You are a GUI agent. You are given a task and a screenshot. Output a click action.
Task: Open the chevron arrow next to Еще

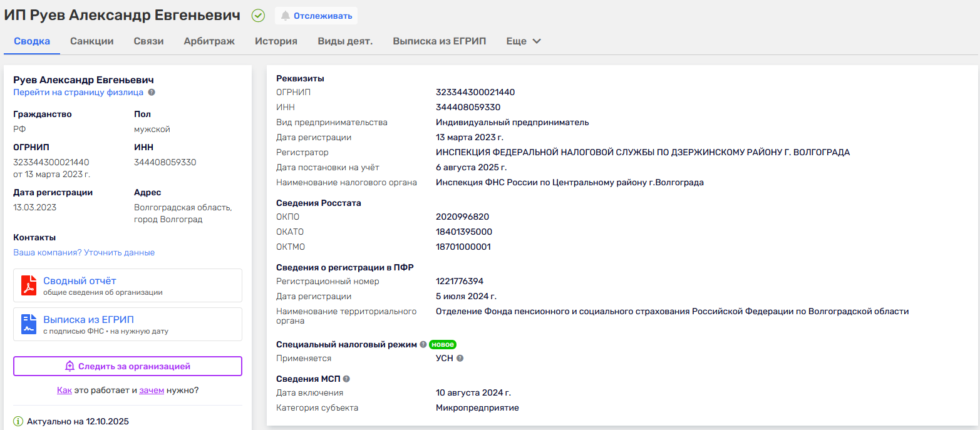click(x=536, y=41)
